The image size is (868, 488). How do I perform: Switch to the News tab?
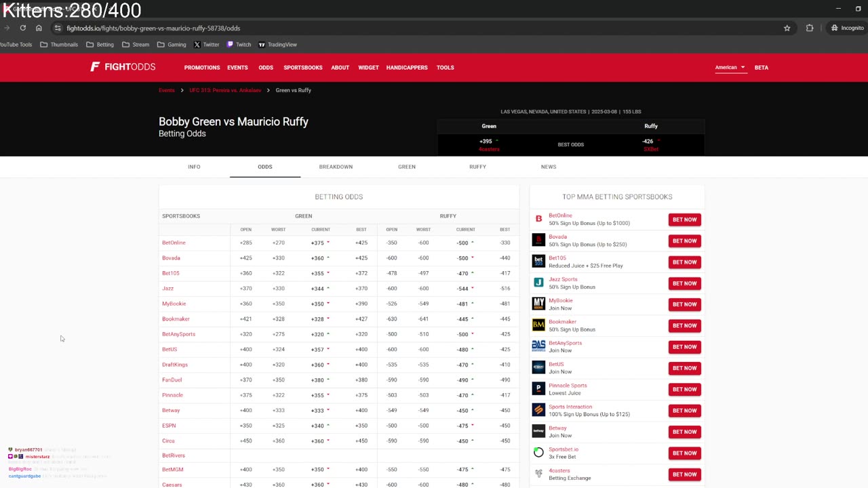(549, 167)
